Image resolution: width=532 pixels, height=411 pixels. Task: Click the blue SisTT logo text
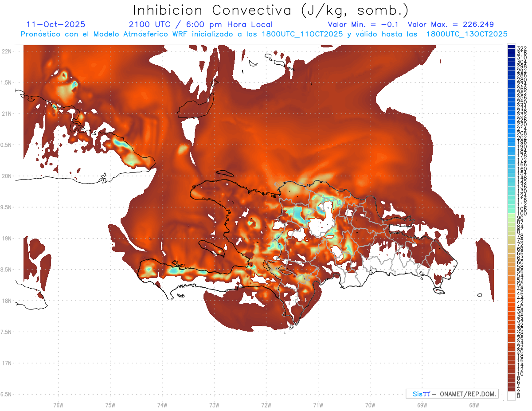pos(421,394)
